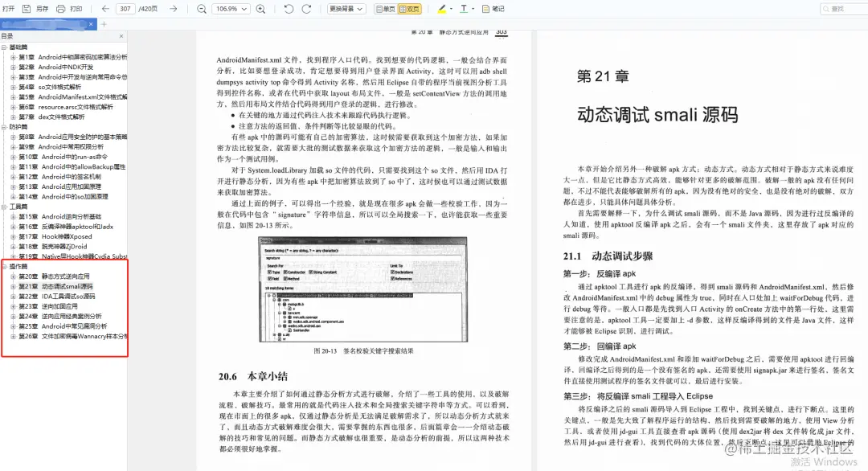Rotate the page clockwise
This screenshot has width=868, height=471.
click(x=306, y=9)
